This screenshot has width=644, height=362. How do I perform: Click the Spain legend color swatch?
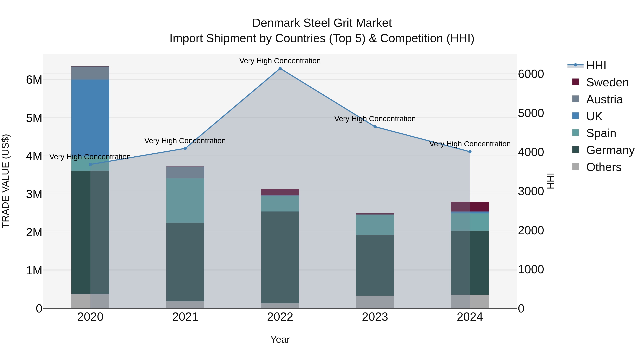[575, 133]
